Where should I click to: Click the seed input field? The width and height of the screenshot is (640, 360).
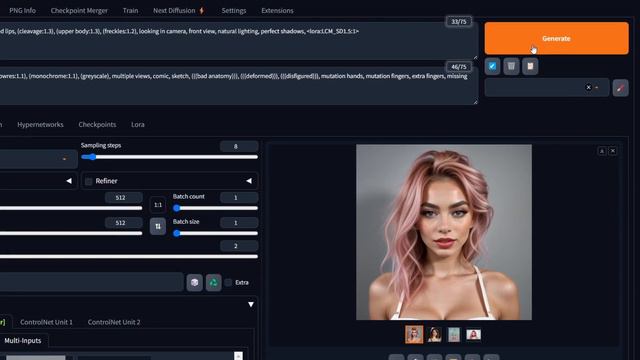(x=91, y=282)
